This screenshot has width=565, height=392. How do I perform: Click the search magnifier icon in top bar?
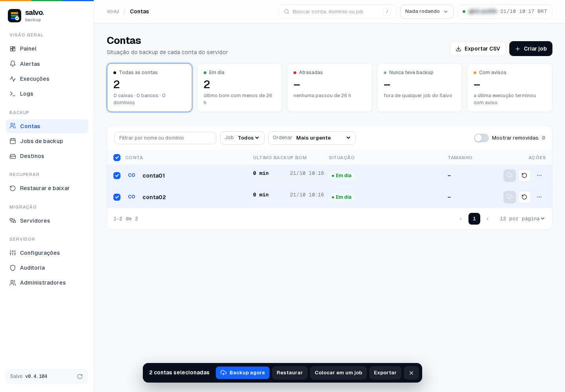(x=287, y=12)
